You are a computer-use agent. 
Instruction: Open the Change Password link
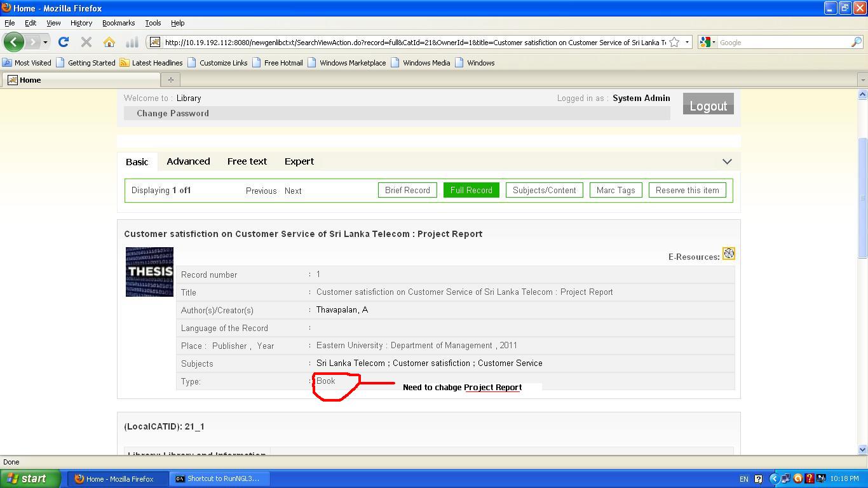click(173, 113)
